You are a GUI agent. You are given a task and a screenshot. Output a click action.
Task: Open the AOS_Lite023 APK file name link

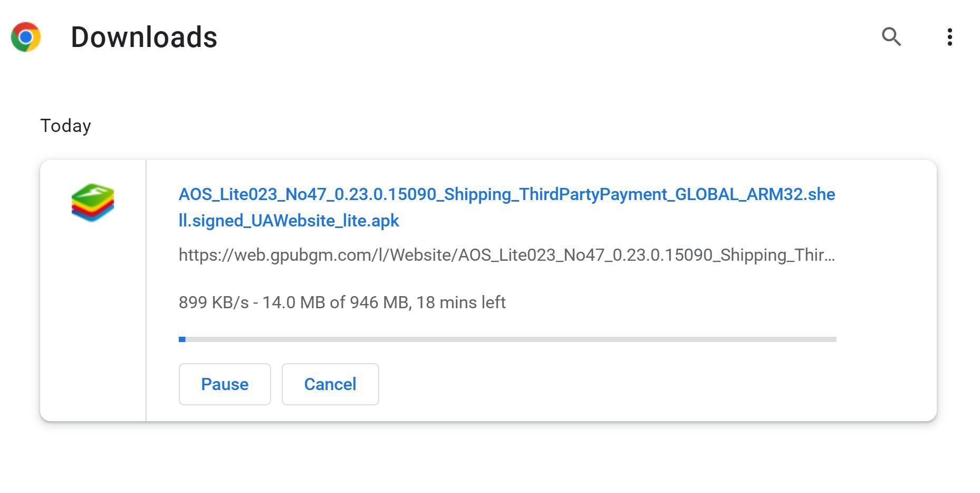[x=506, y=195]
